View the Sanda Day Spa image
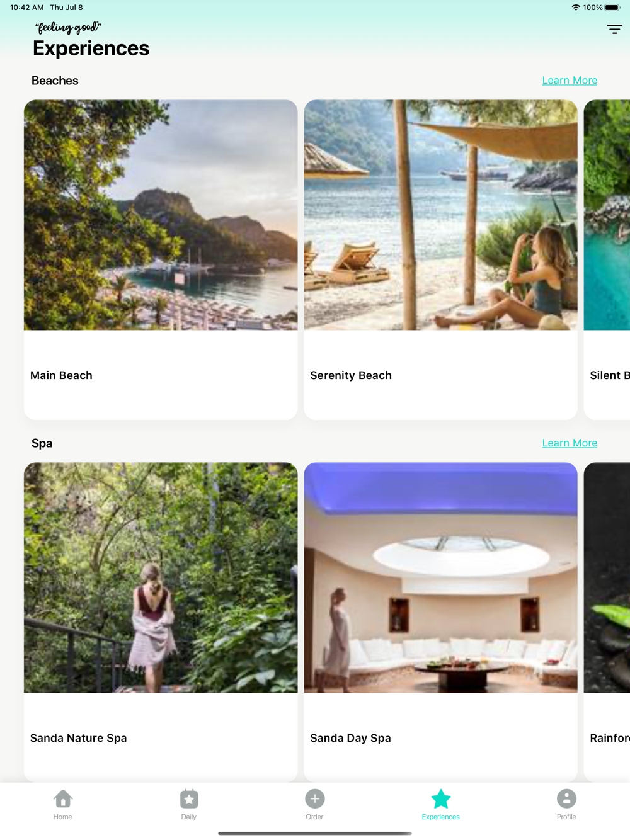 (x=440, y=577)
